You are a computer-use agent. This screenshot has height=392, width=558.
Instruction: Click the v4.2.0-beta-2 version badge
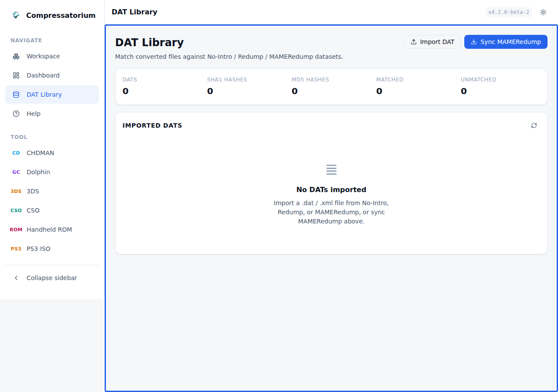click(x=509, y=12)
